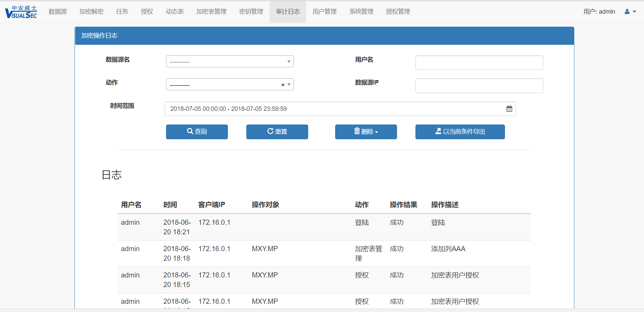
Task: Focus the 用户名 input field
Action: click(x=479, y=63)
